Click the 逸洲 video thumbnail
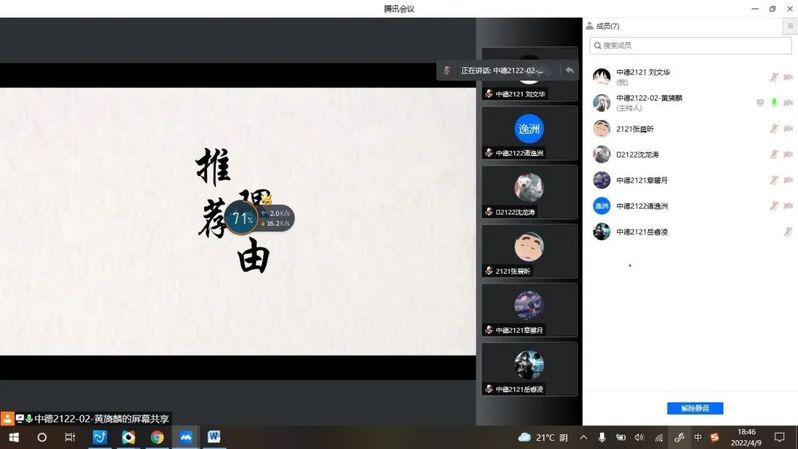 (529, 129)
